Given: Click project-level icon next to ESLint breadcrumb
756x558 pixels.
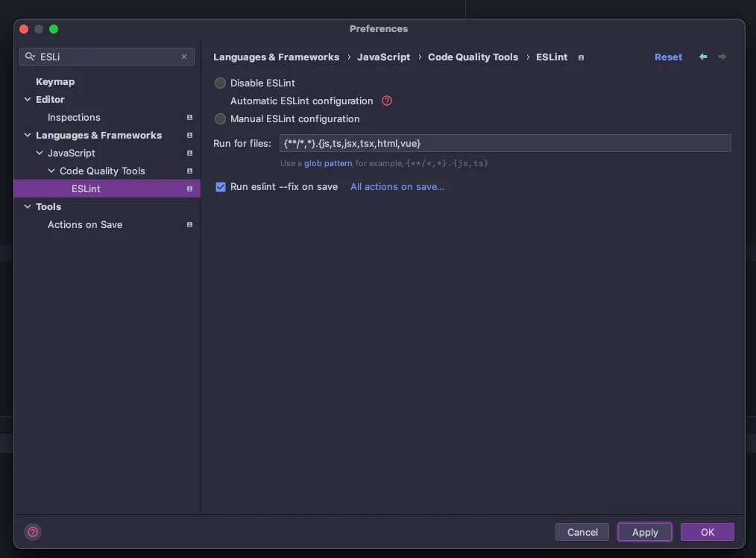Looking at the screenshot, I should 582,57.
